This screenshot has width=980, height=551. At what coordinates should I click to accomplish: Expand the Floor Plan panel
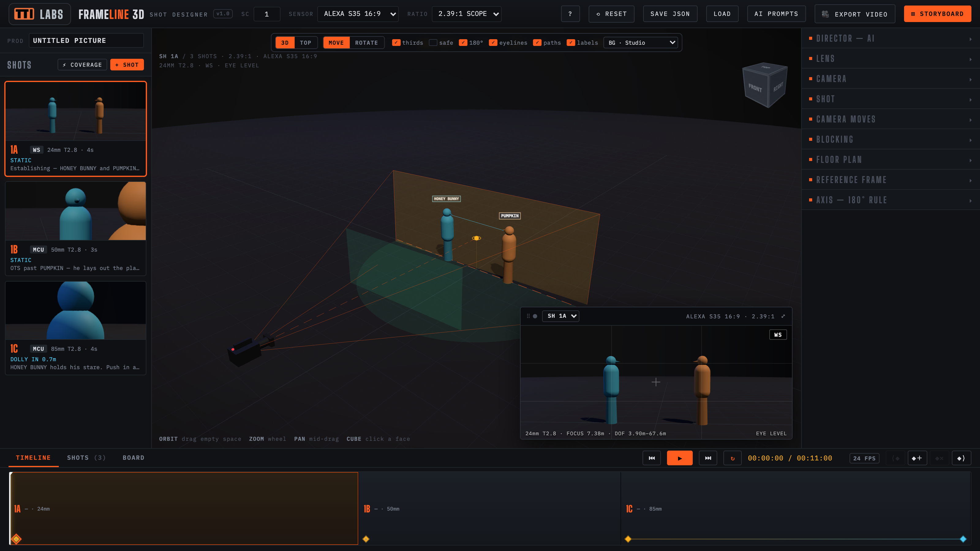[891, 159]
